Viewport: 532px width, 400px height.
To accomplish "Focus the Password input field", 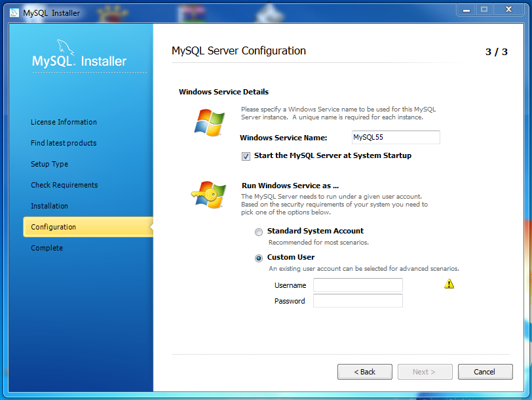I will [x=358, y=301].
